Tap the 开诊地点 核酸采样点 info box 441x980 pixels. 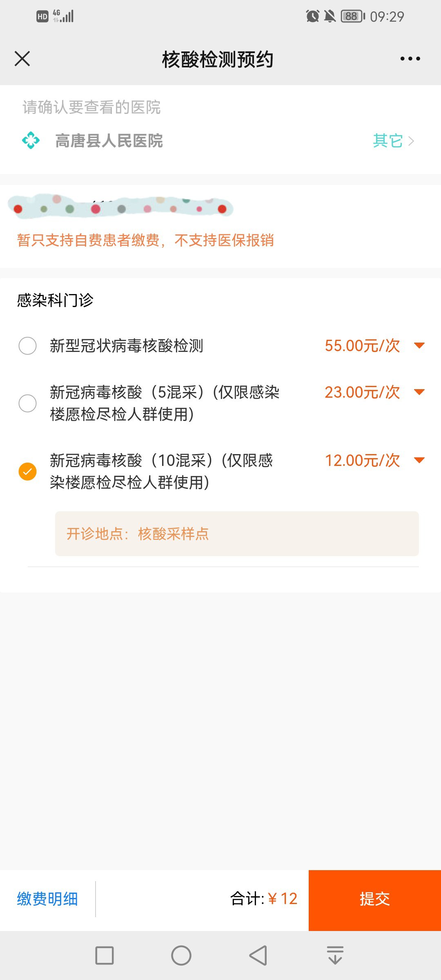[x=237, y=534]
